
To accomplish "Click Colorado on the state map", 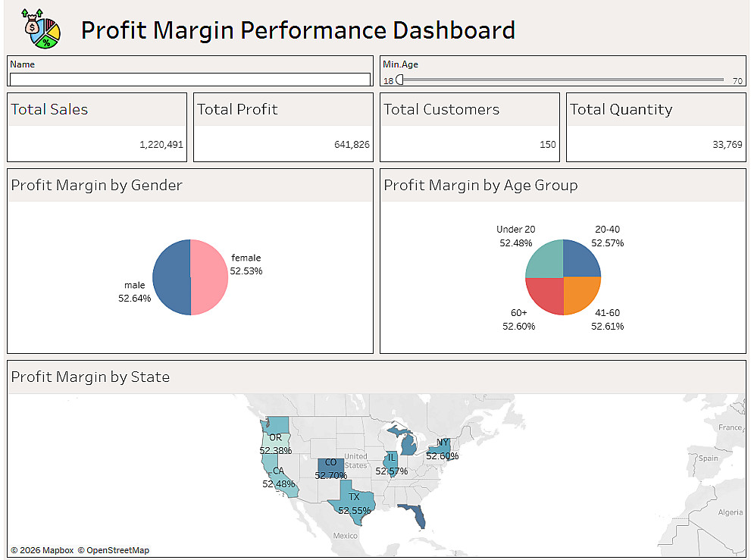I will pyautogui.click(x=330, y=463).
